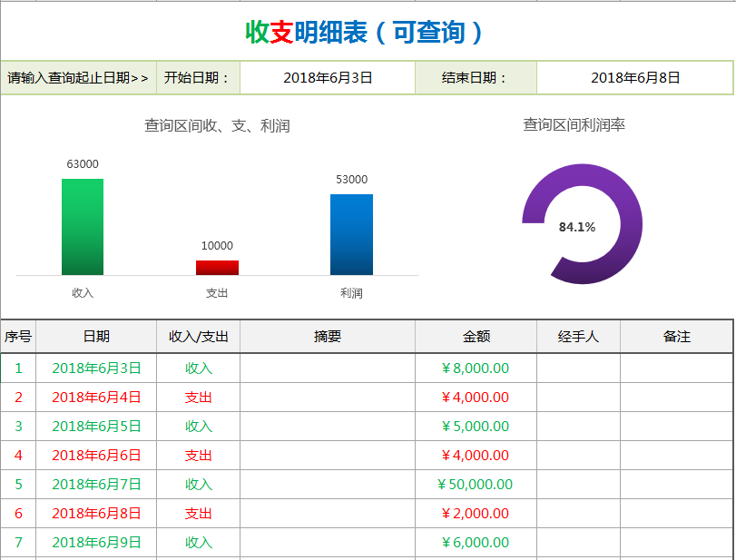Select amount cell ￥8,000.00
Viewport: 736px width, 560px height.
(x=476, y=368)
